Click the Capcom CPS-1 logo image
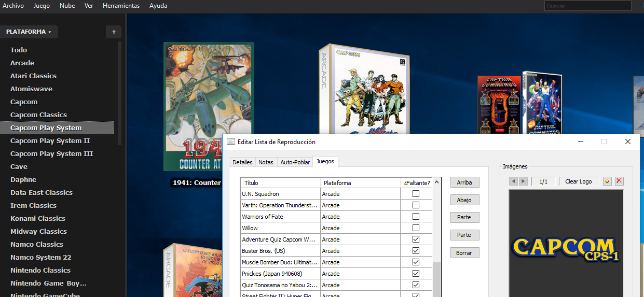The image size is (644, 297). click(566, 249)
